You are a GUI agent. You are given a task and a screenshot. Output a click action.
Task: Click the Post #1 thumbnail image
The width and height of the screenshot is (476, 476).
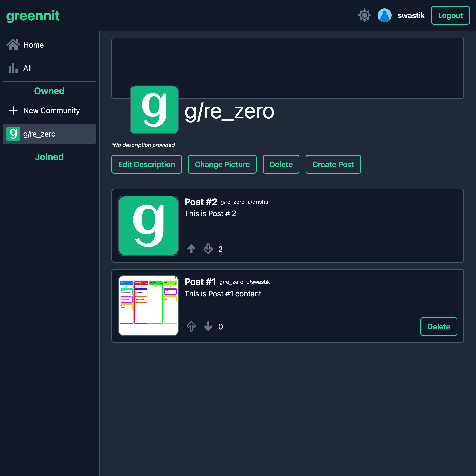(x=149, y=305)
